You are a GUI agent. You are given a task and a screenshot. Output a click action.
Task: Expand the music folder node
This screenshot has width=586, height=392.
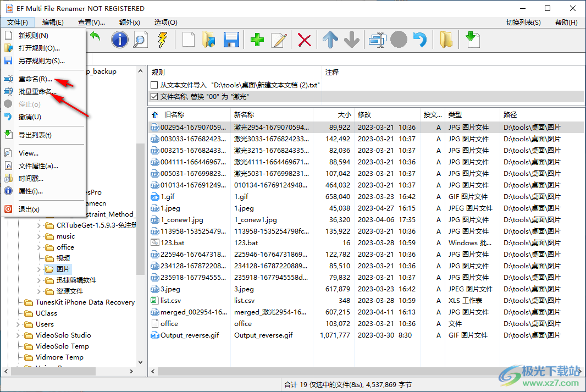point(39,236)
